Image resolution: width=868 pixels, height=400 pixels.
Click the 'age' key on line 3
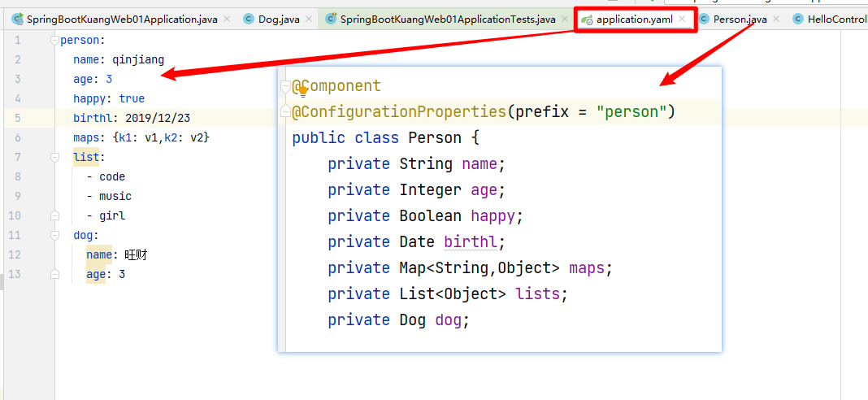(x=83, y=79)
